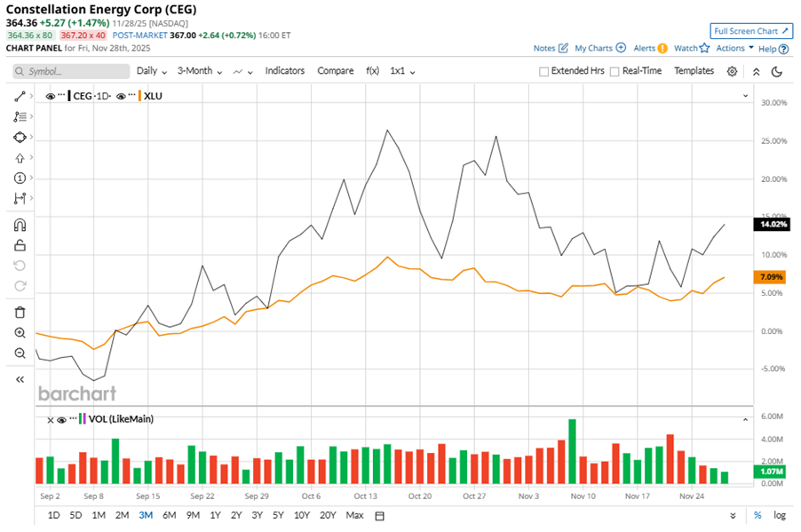This screenshot has height=532, width=801.
Task: Select the 1D time range
Action: [x=53, y=515]
